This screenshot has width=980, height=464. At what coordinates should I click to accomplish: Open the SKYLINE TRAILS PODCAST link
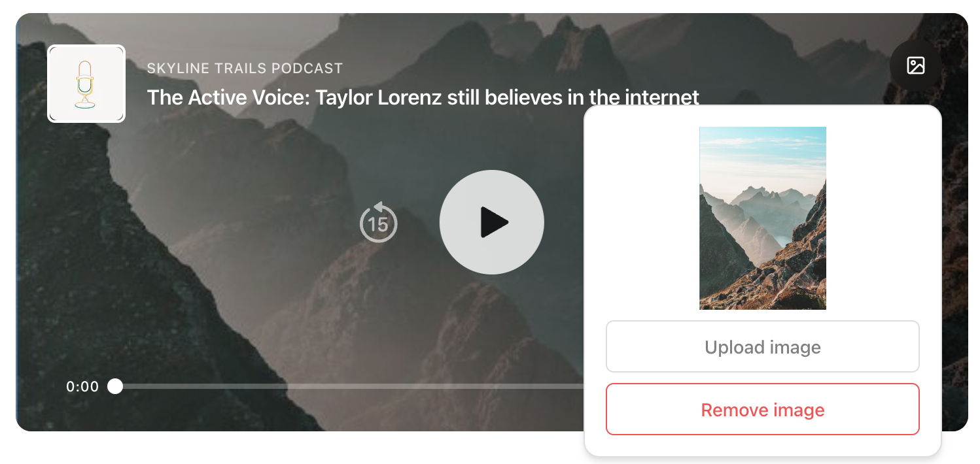245,68
